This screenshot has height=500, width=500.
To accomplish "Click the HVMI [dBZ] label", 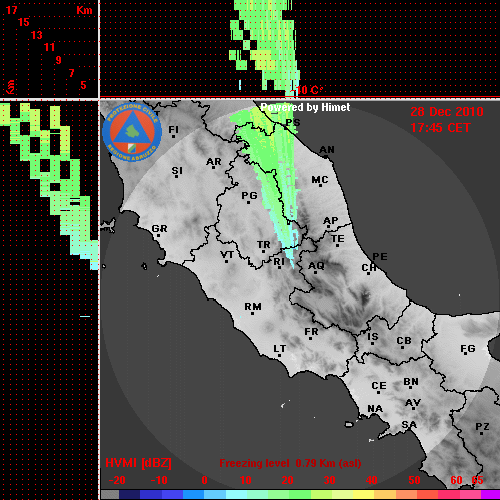I will (138, 463).
